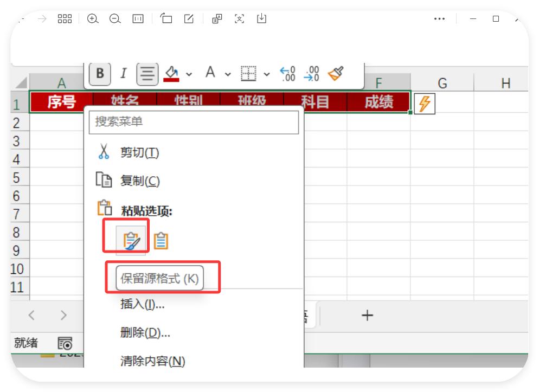Click the actual size 1:1 icon

pyautogui.click(x=138, y=18)
